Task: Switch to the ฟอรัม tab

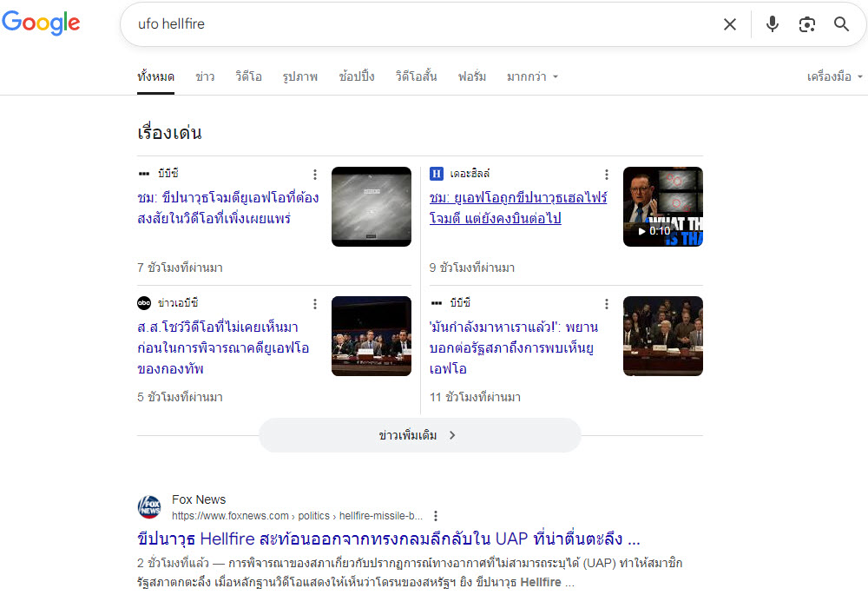Action: [471, 77]
